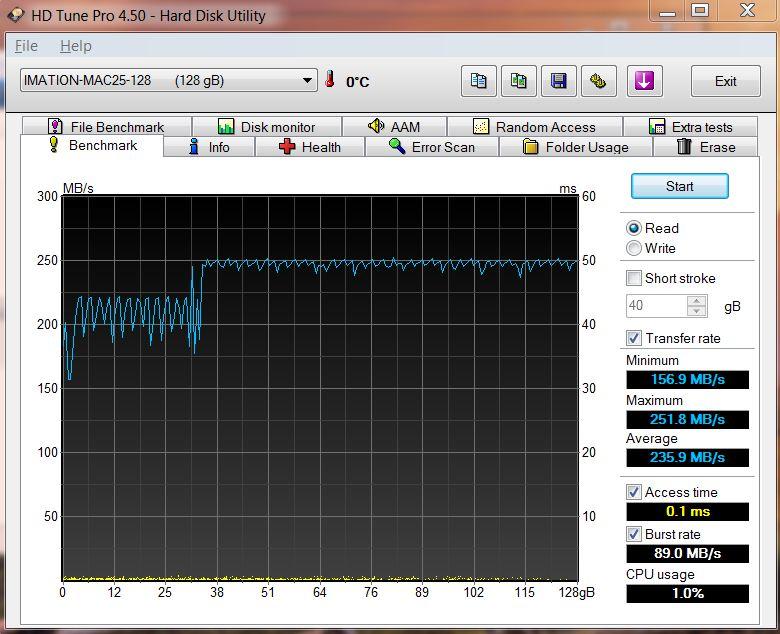Open the Health tab
This screenshot has width=780, height=634.
[309, 147]
